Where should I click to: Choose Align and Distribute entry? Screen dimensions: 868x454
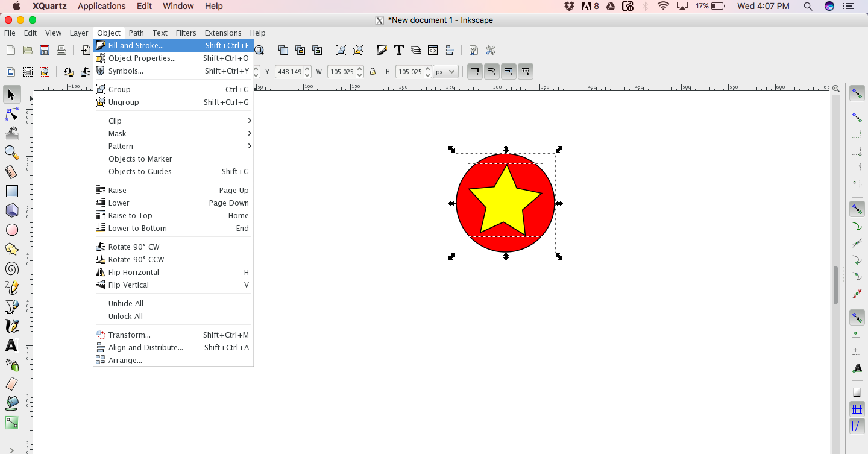point(174,347)
